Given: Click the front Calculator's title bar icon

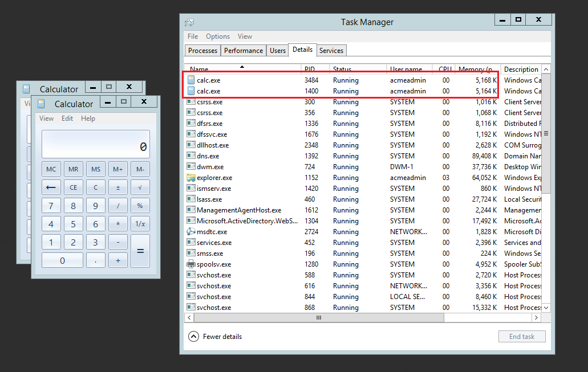Looking at the screenshot, I should [x=41, y=104].
